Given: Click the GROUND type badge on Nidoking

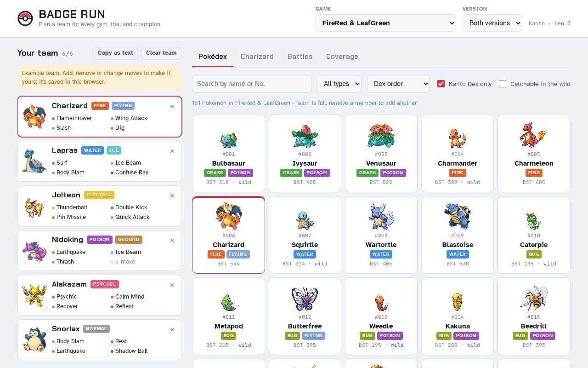Looking at the screenshot, I should click(x=129, y=240).
